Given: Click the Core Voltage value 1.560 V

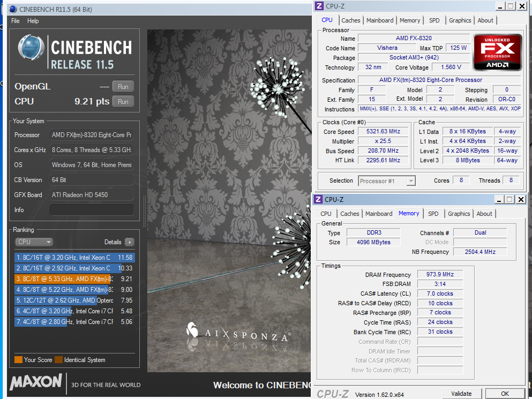Looking at the screenshot, I should (451, 67).
